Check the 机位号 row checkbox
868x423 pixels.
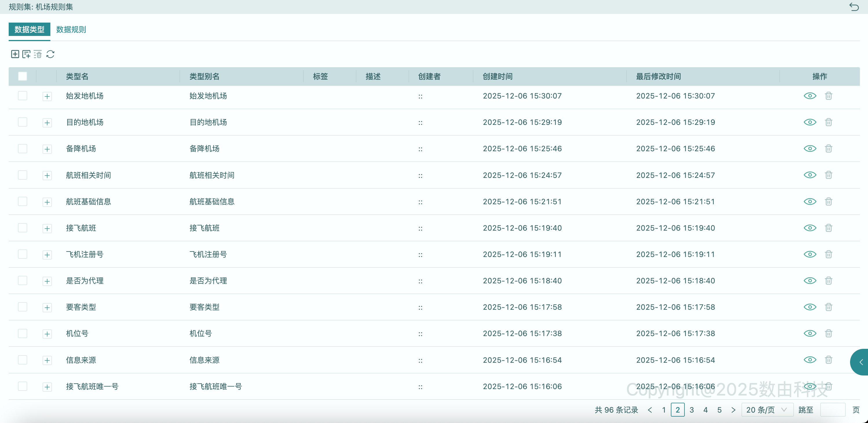click(23, 333)
